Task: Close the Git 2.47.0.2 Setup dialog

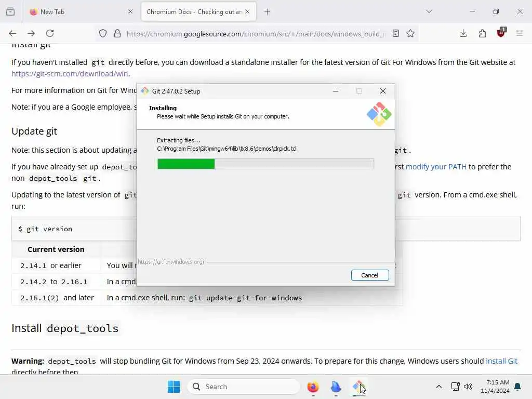Action: pos(383,91)
